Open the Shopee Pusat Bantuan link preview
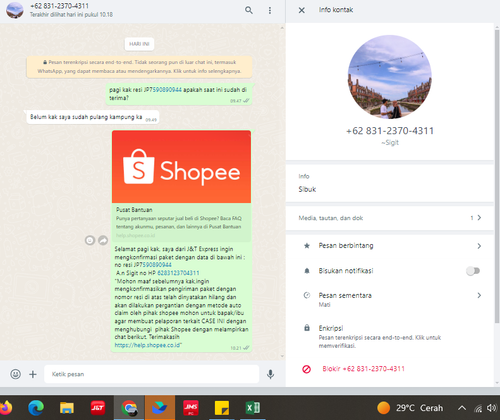500x420 pixels. (181, 185)
